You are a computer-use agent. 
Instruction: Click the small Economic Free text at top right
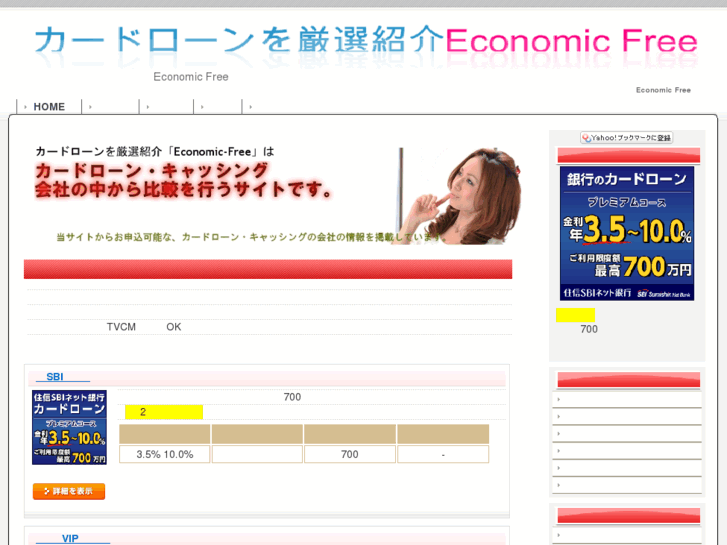(x=663, y=90)
